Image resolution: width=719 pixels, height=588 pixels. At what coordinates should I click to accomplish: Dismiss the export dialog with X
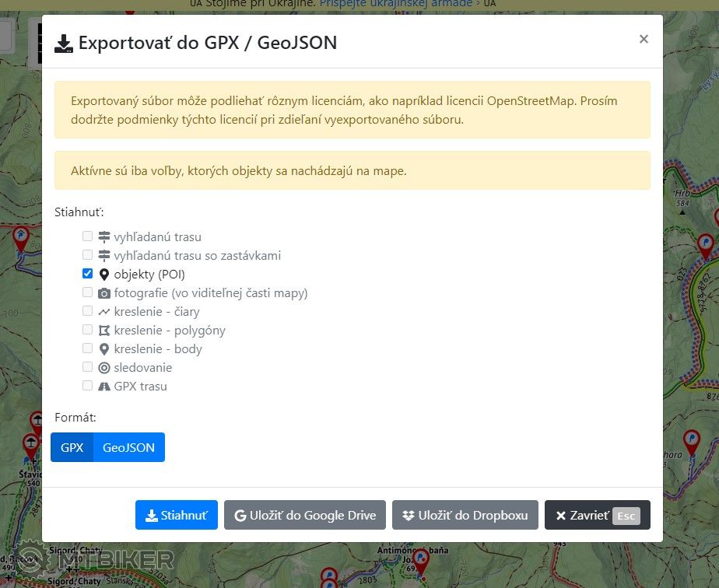point(644,39)
